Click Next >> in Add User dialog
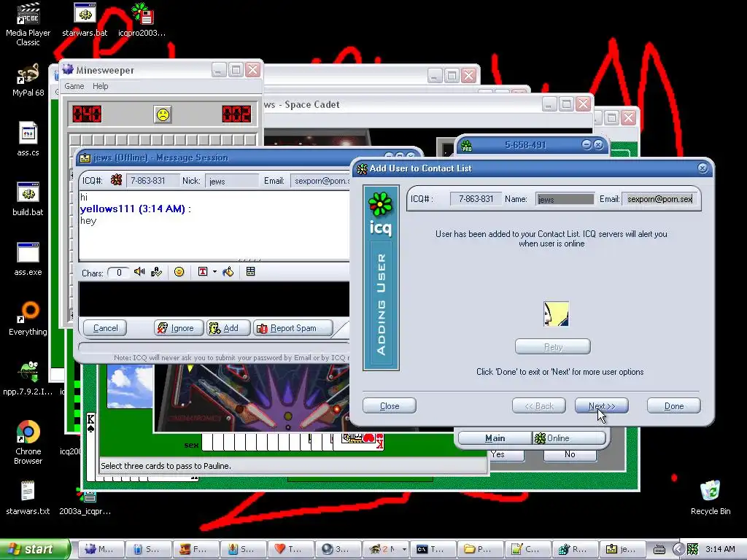The image size is (747, 560). pyautogui.click(x=602, y=405)
